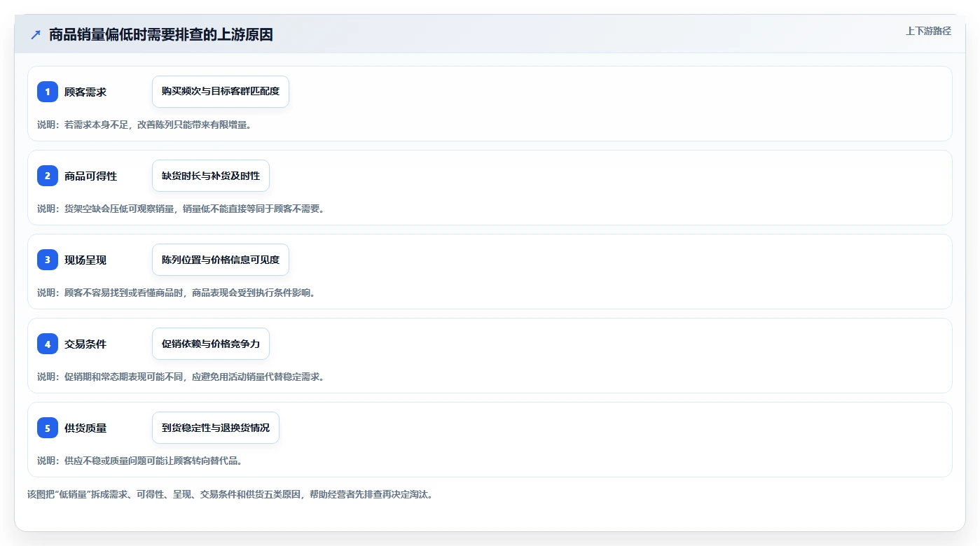Click step number badge 3
The height and width of the screenshot is (546, 980).
[x=48, y=260]
